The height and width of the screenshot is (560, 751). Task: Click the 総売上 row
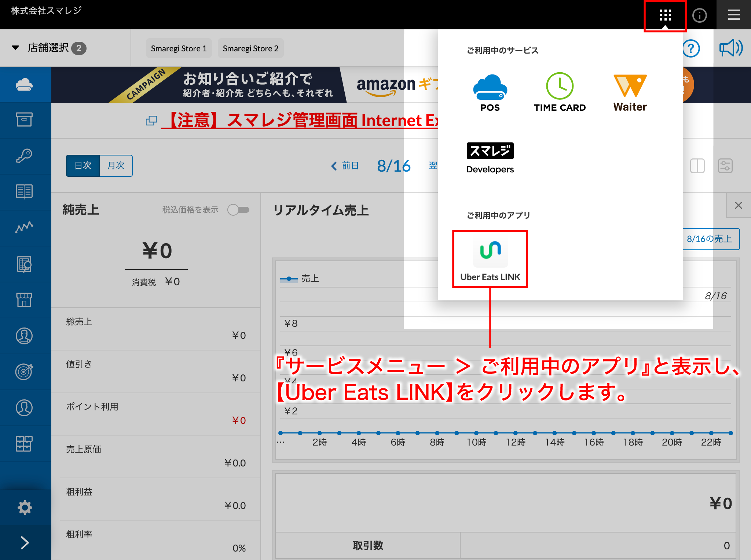click(156, 329)
